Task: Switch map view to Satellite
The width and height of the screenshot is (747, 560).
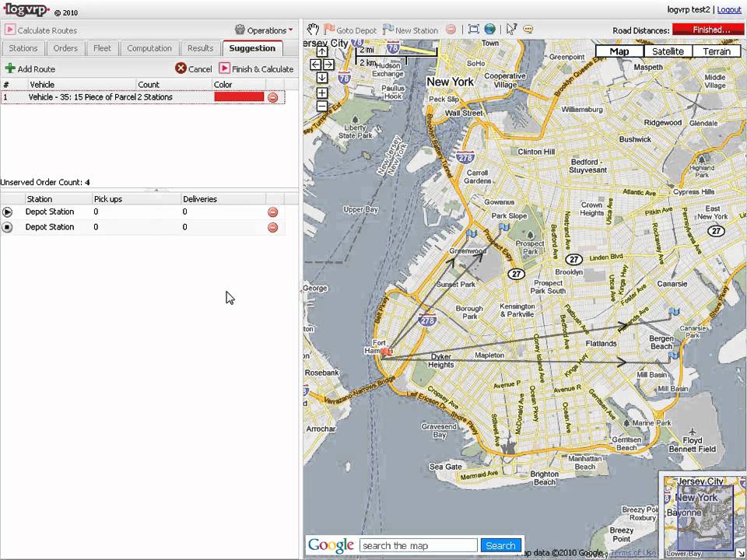Action: (x=668, y=51)
